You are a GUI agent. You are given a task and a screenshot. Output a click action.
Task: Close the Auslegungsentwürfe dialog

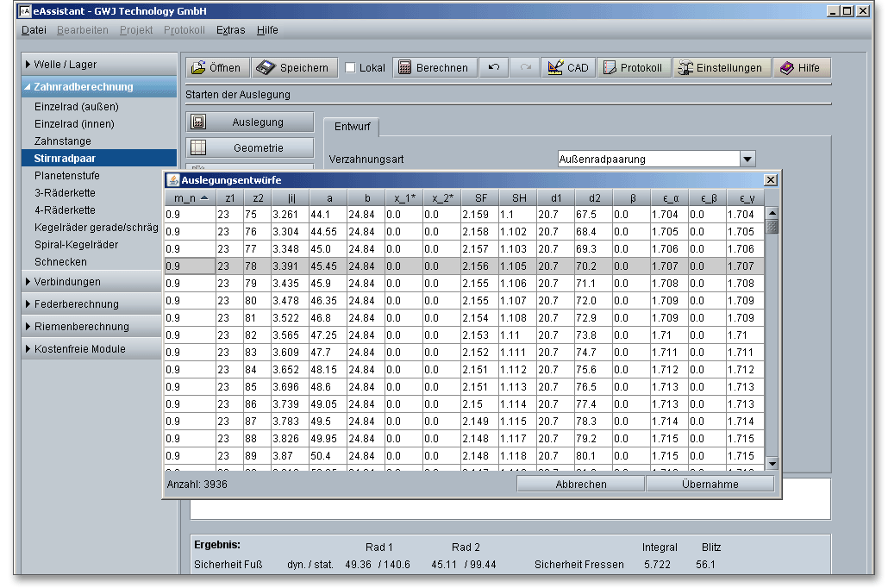tap(771, 179)
